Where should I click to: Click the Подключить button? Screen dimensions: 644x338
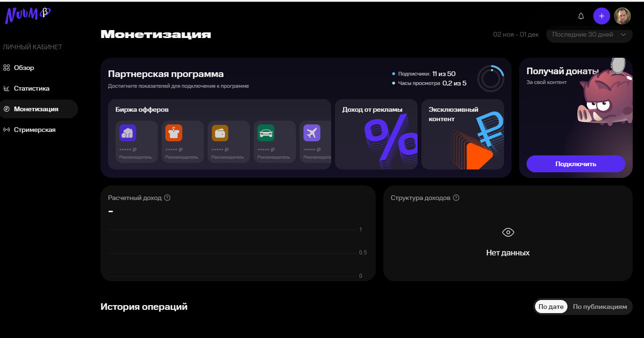coord(575,164)
